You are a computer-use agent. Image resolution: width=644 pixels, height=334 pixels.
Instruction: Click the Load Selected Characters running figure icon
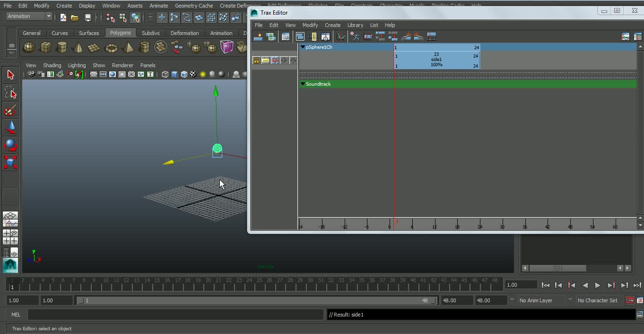355,36
